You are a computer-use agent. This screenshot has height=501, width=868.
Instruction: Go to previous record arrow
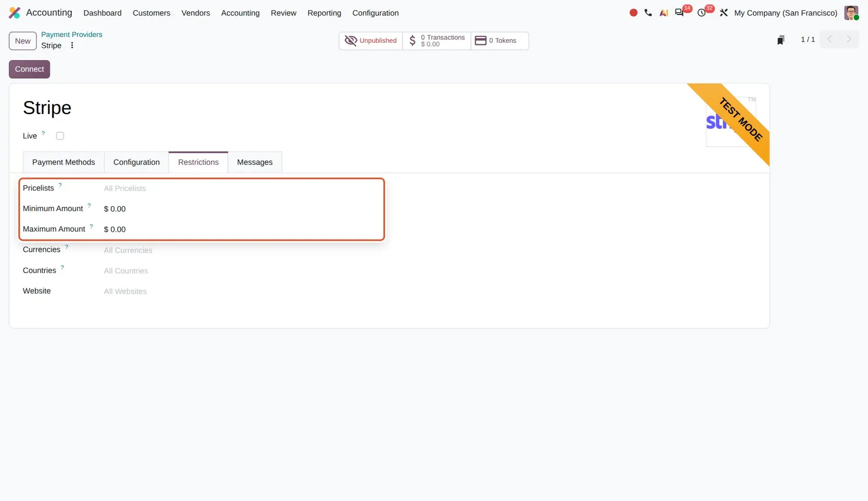pos(829,39)
